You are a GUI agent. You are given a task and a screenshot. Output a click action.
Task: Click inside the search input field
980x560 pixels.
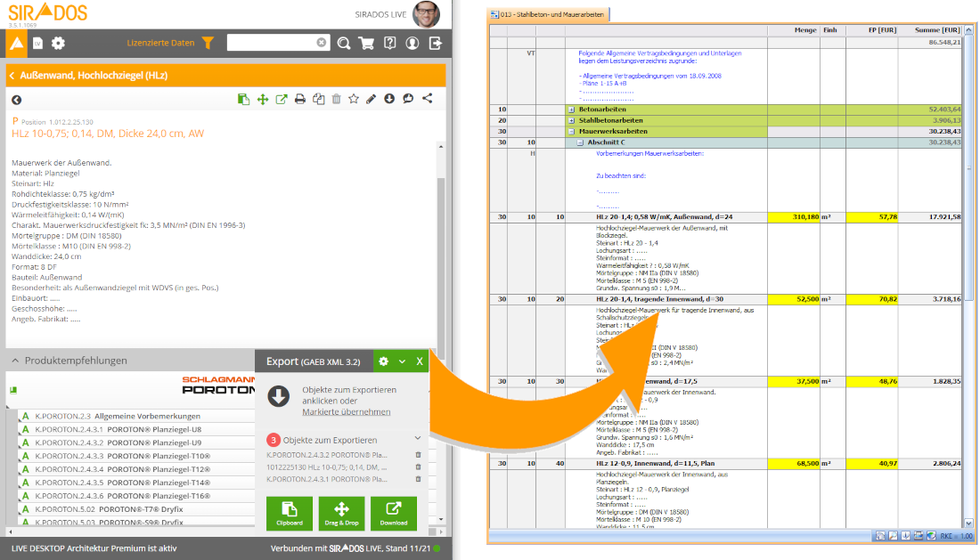pos(270,43)
